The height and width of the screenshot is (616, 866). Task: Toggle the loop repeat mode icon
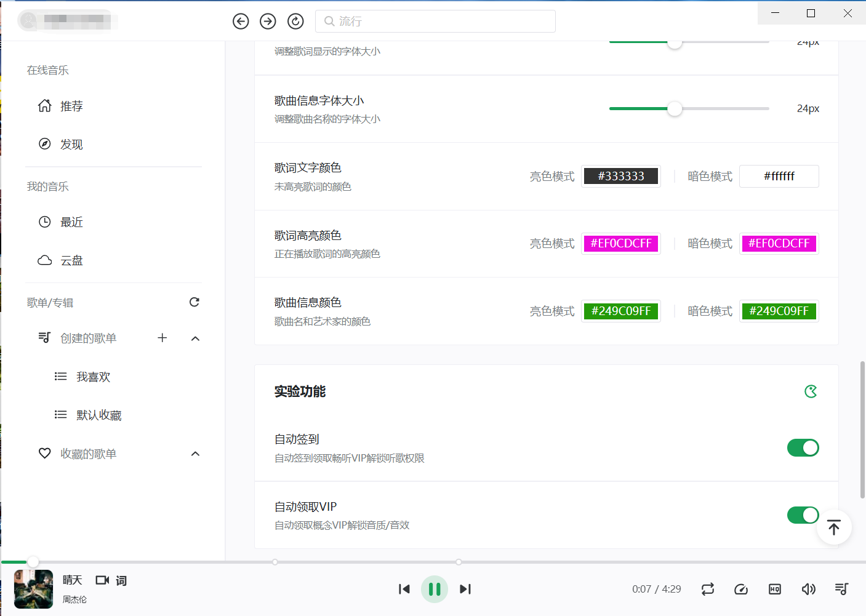(708, 589)
